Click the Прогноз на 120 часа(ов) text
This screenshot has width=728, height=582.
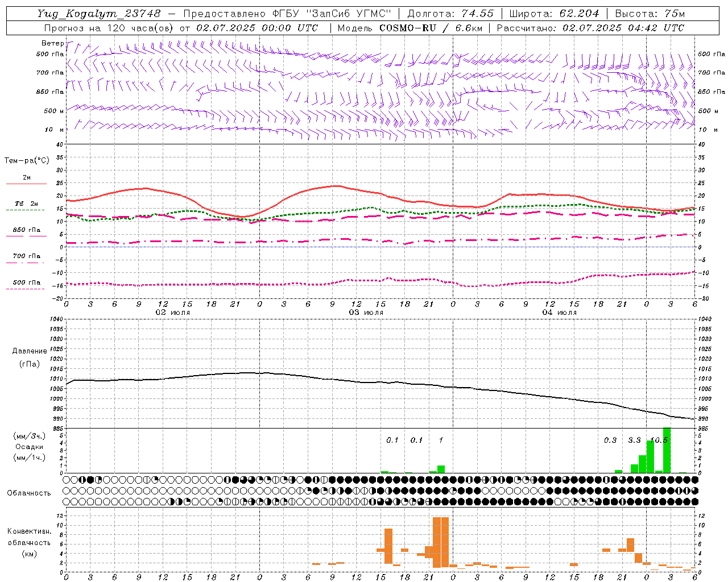(x=110, y=28)
